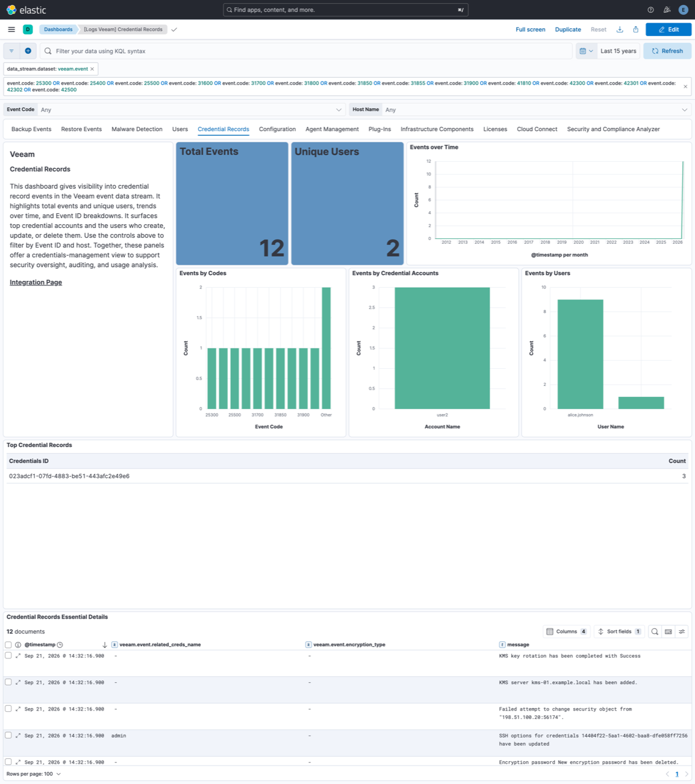Click the Refresh button

[667, 51]
